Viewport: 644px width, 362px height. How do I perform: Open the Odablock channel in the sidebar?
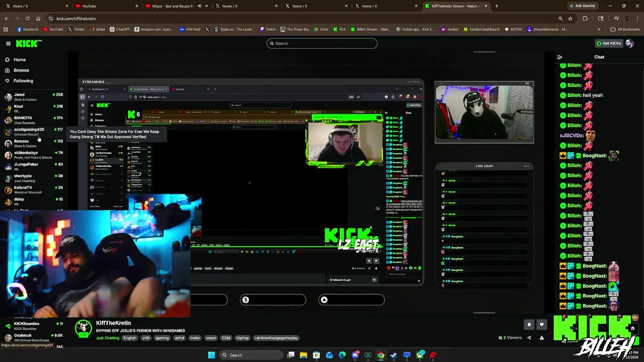33,336
